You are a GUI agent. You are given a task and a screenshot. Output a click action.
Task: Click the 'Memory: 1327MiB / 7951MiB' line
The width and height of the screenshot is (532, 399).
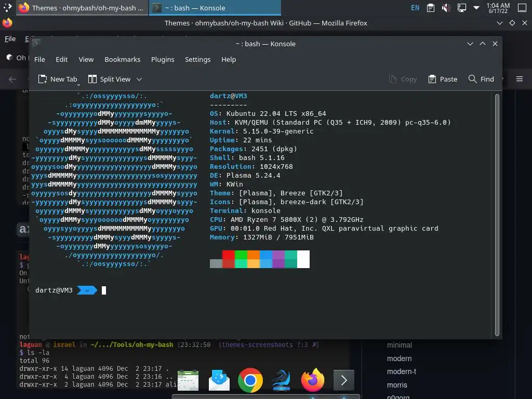pyautogui.click(x=262, y=237)
